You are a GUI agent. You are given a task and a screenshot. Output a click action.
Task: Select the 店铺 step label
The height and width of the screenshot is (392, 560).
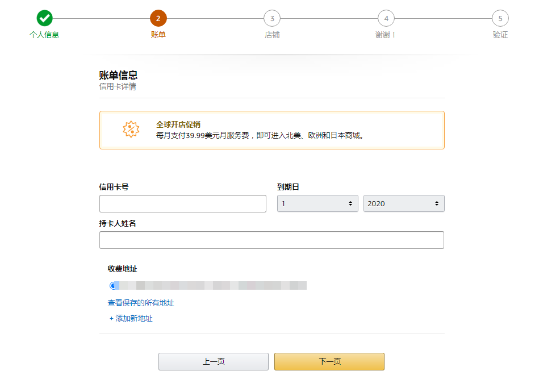(x=272, y=35)
